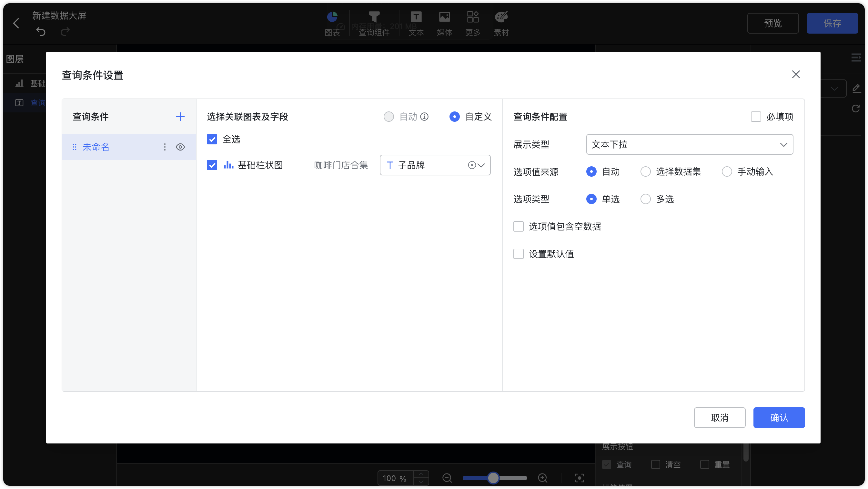Click the refresh icon in right panel
The height and width of the screenshot is (489, 868).
(856, 109)
